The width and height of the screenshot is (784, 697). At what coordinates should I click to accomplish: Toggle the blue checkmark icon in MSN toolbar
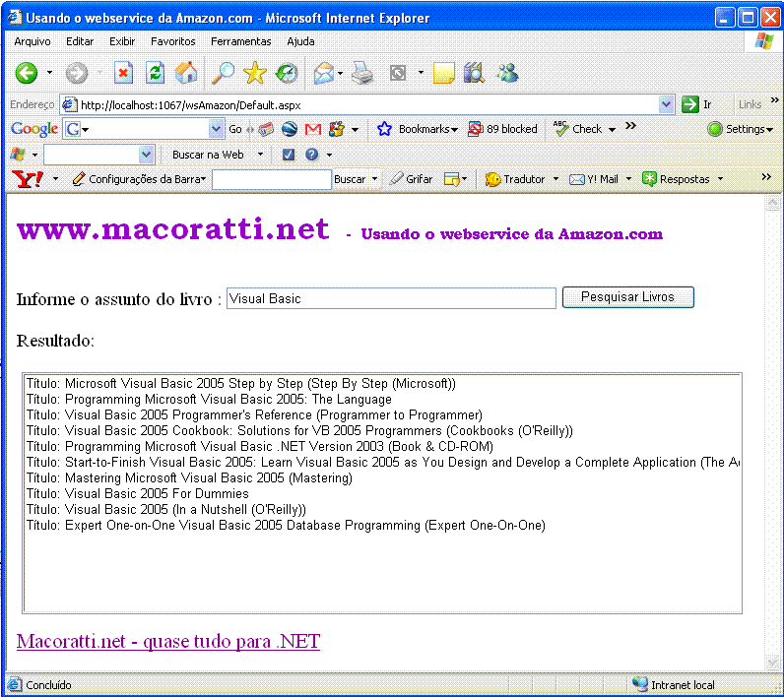(289, 155)
